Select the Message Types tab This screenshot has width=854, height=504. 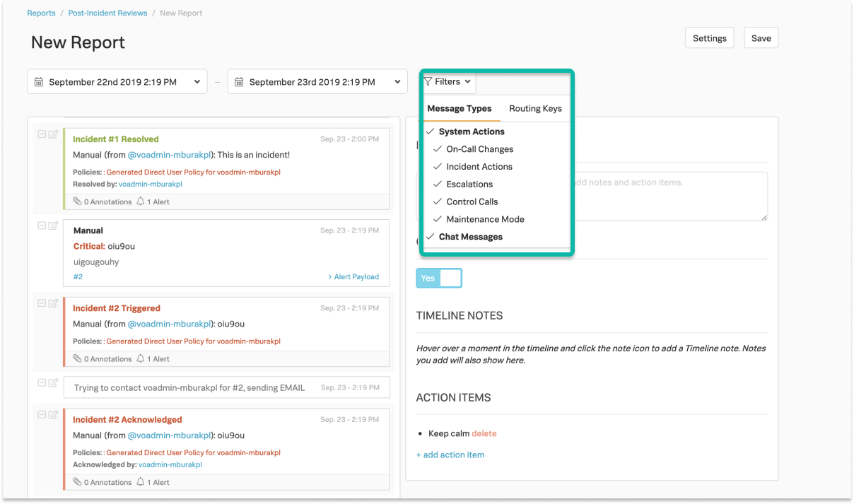pyautogui.click(x=460, y=108)
